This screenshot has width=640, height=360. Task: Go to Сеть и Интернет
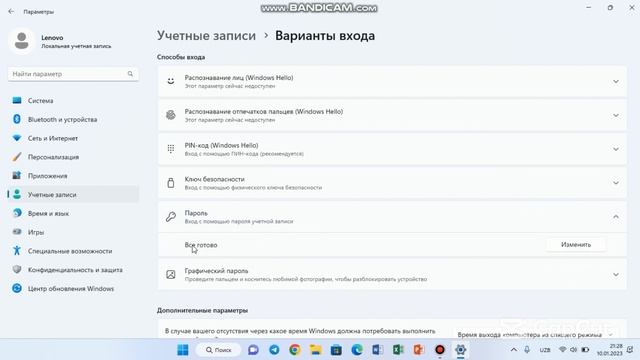coord(73,138)
